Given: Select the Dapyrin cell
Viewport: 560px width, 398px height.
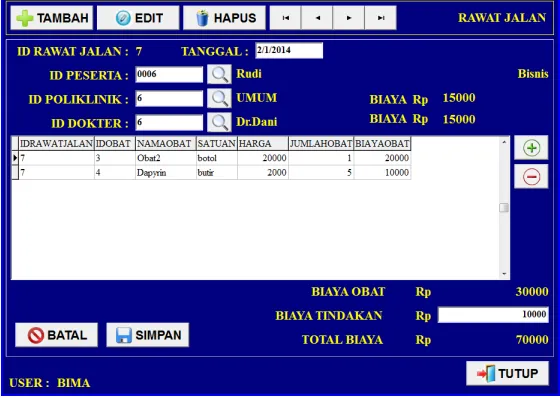Looking at the screenshot, I should click(x=166, y=173).
